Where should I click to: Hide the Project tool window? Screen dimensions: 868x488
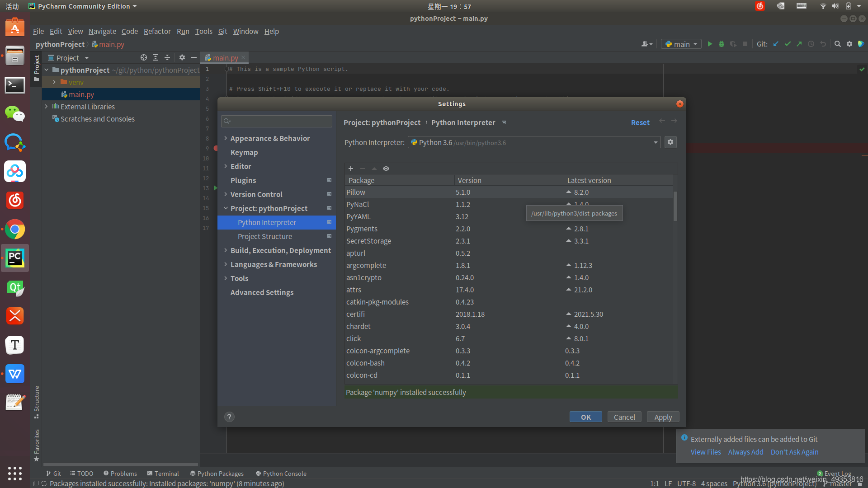coord(194,57)
